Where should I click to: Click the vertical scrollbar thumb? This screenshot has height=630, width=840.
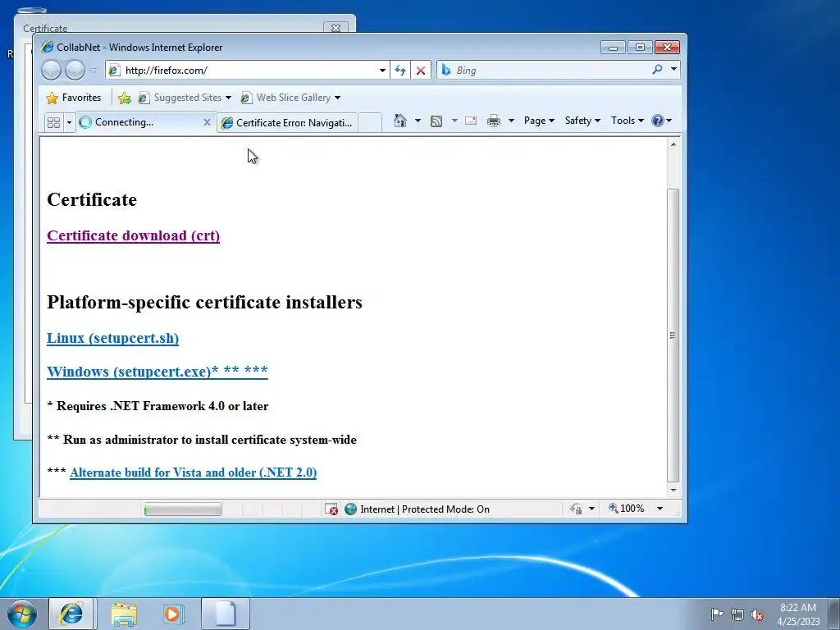pos(673,336)
